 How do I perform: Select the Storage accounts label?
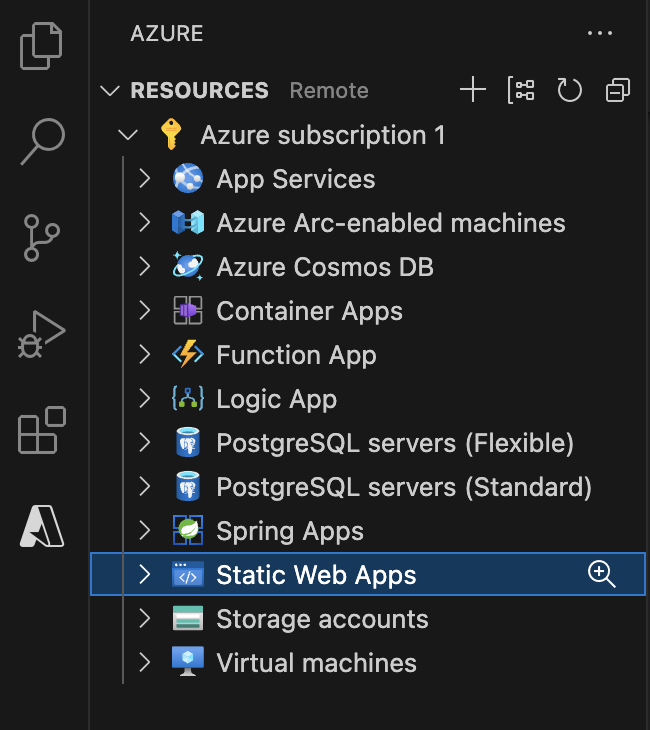point(322,619)
